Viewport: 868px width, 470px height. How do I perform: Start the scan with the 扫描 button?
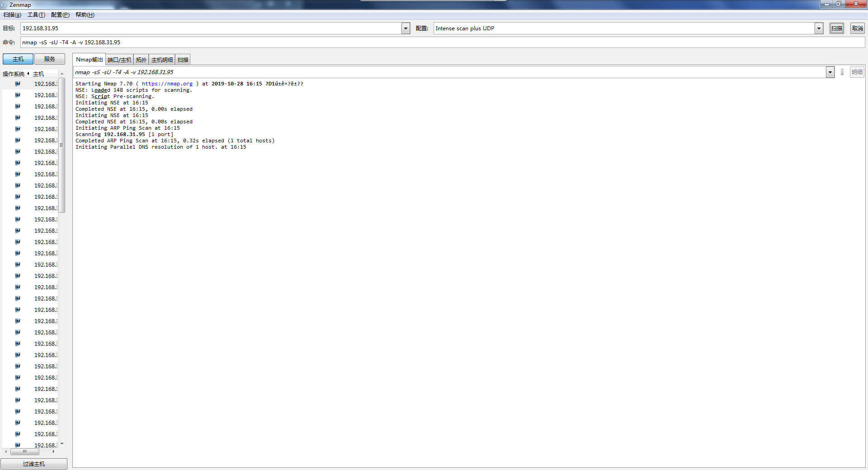pyautogui.click(x=836, y=28)
